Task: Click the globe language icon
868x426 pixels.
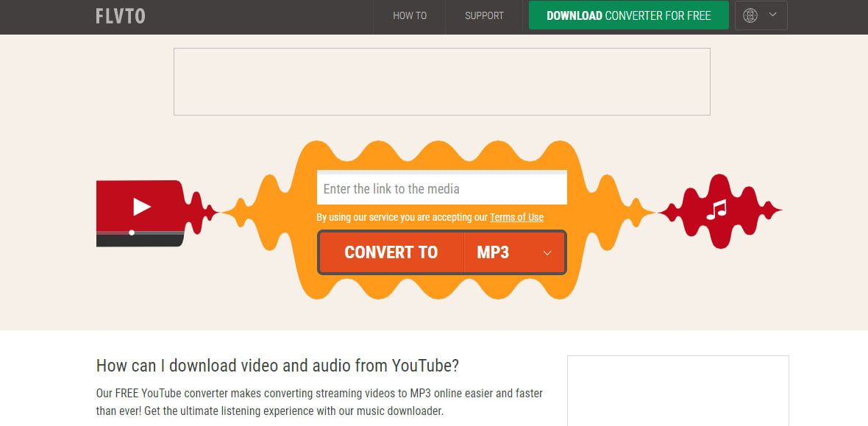Action: point(750,15)
